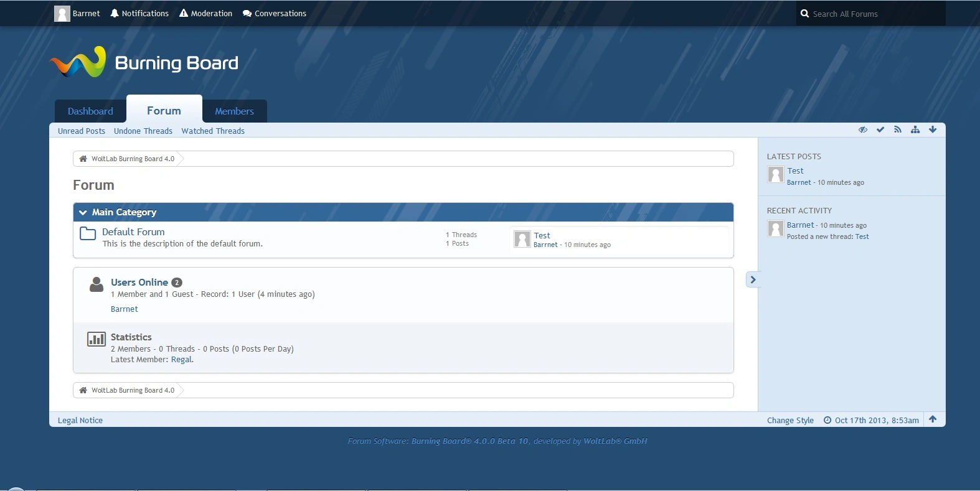Open the Moderation menu
This screenshot has height=491, width=980.
(x=205, y=13)
